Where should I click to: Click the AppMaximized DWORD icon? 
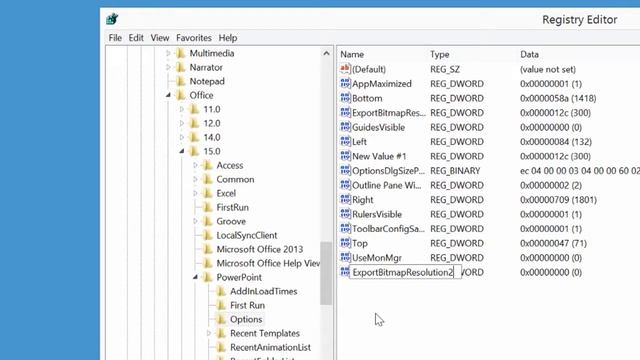345,83
